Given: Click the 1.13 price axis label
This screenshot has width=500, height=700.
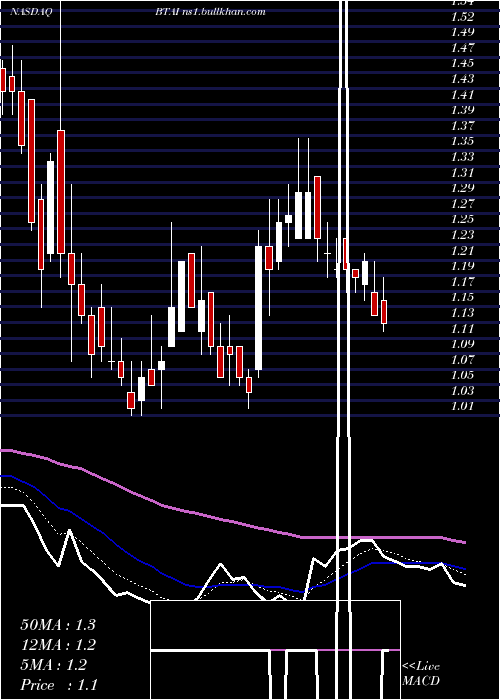Looking at the screenshot, I should tap(462, 313).
